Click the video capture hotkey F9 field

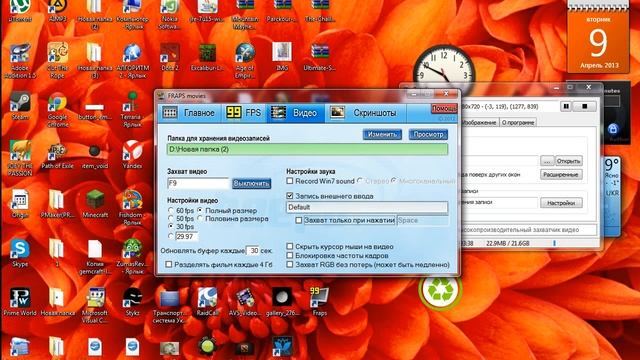pyautogui.click(x=198, y=184)
